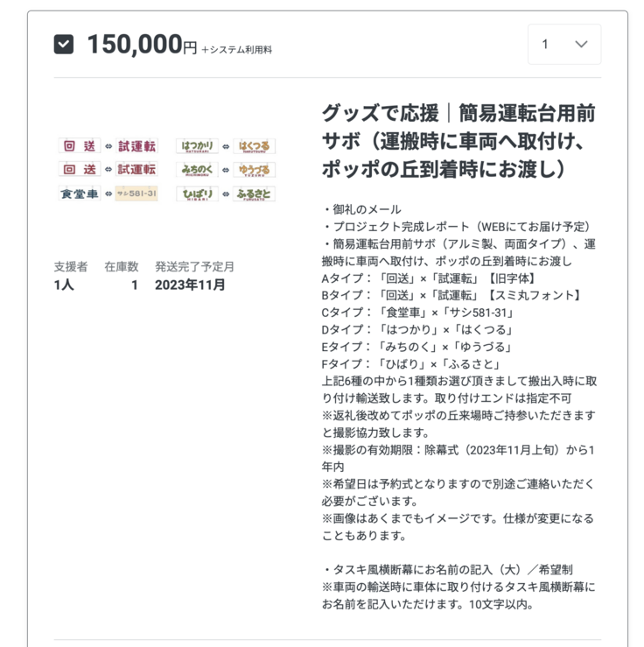
Task: Click the blue 食堂車 sign image
Action: pyautogui.click(x=80, y=193)
